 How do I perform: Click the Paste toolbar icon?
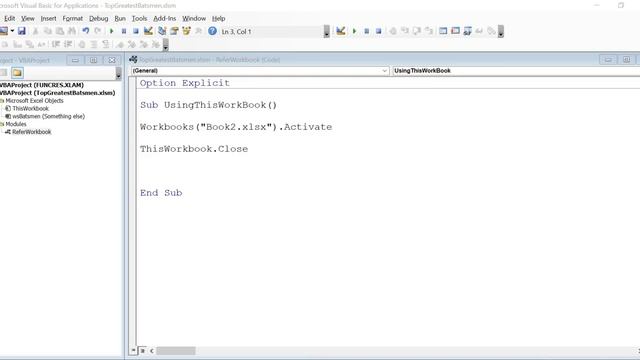[x=60, y=31]
